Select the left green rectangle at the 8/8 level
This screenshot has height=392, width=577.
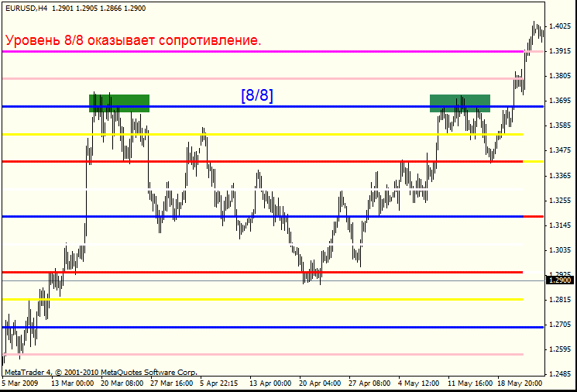pos(119,104)
